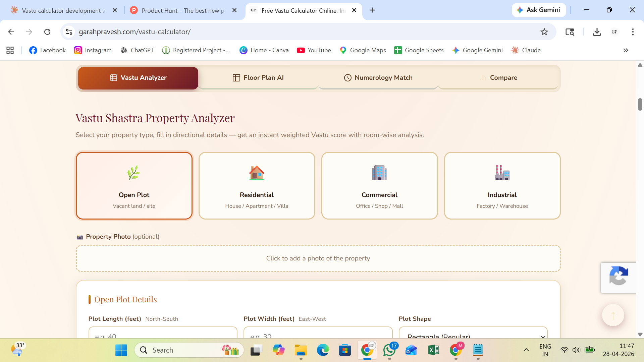The height and width of the screenshot is (362, 644).
Task: Select the Commercial property type card
Action: 379,186
